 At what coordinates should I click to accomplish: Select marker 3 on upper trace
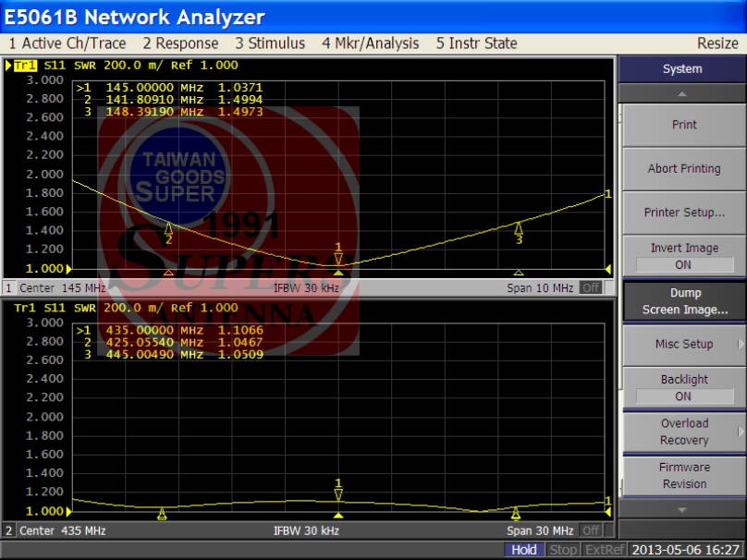[x=519, y=233]
